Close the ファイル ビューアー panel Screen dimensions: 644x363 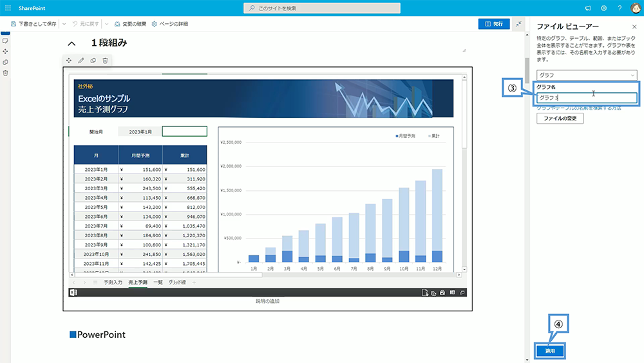point(634,26)
